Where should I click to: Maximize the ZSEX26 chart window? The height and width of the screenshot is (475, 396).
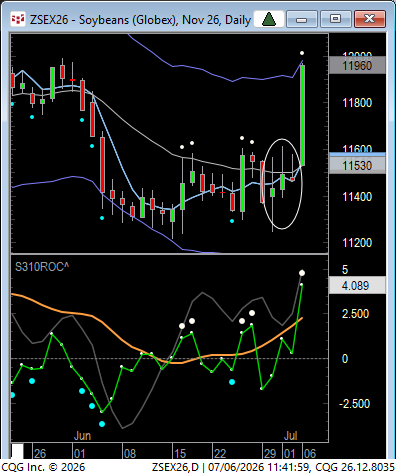pyautogui.click(x=335, y=19)
